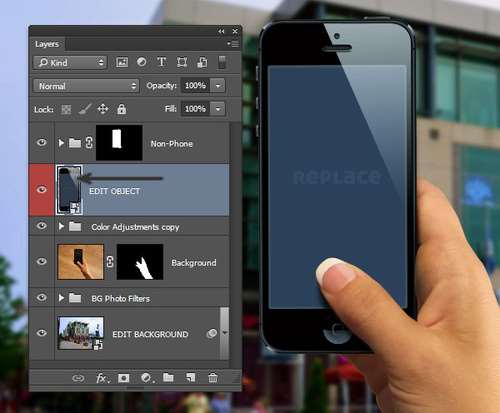Open the Normal blend mode dropdown
Screen dimensions: 500x413
86,86
